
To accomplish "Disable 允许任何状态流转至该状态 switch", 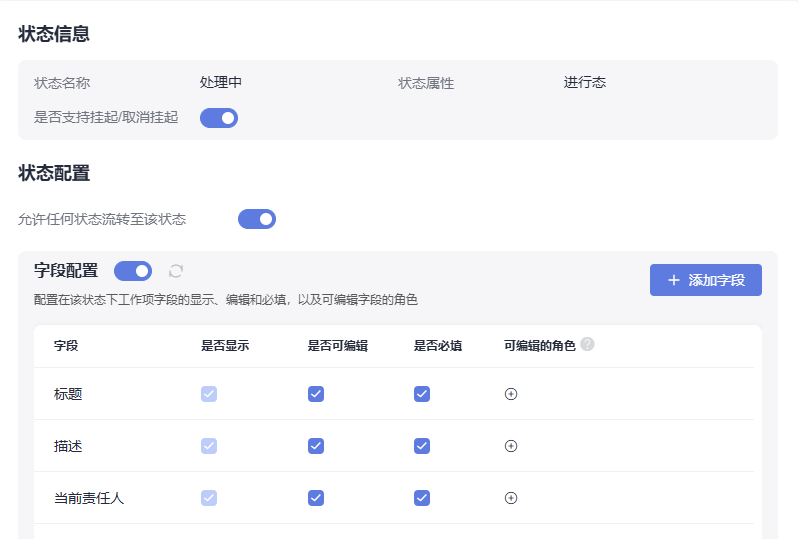I will (x=256, y=219).
